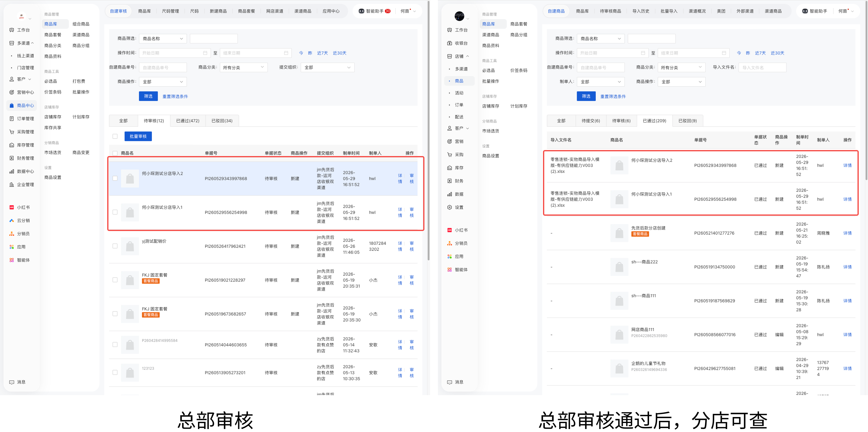Switch to 已通过(209) tab in right window
This screenshot has height=432, width=868.
654,121
